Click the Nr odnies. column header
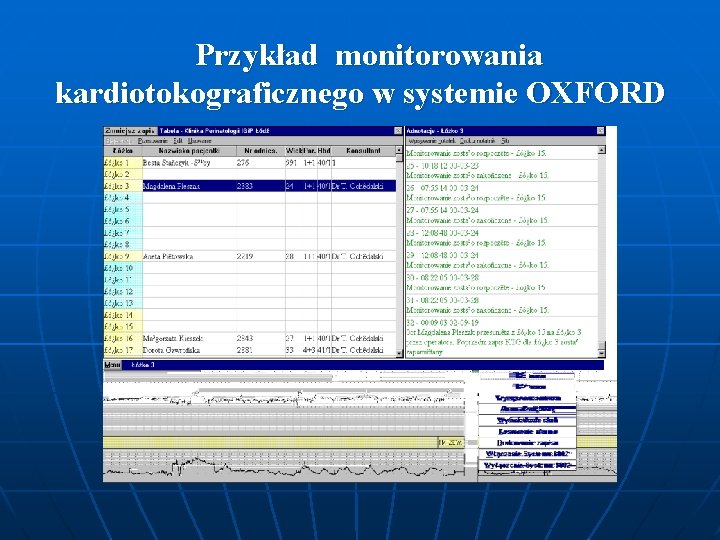720x540 pixels. (x=260, y=151)
